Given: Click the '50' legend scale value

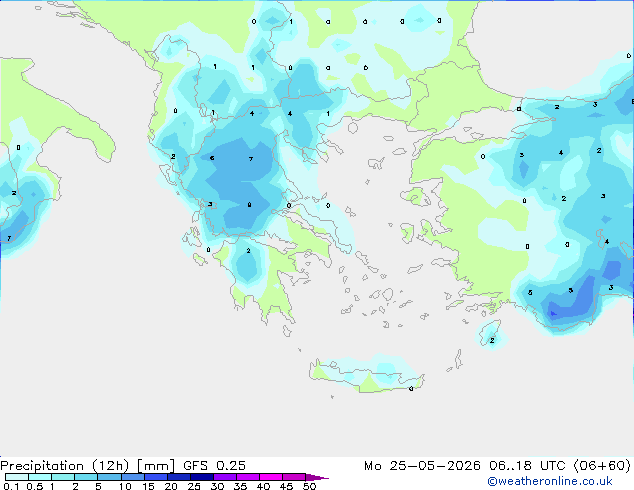Looking at the screenshot, I should tap(309, 486).
